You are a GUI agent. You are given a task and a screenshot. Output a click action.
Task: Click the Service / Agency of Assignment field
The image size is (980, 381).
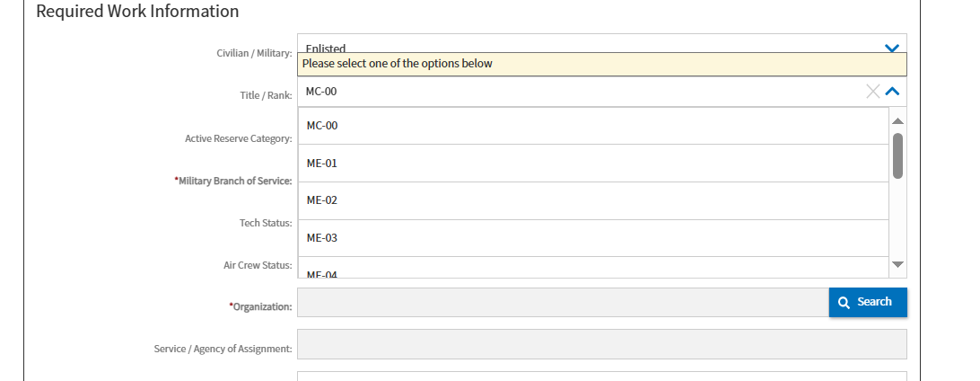[601, 344]
